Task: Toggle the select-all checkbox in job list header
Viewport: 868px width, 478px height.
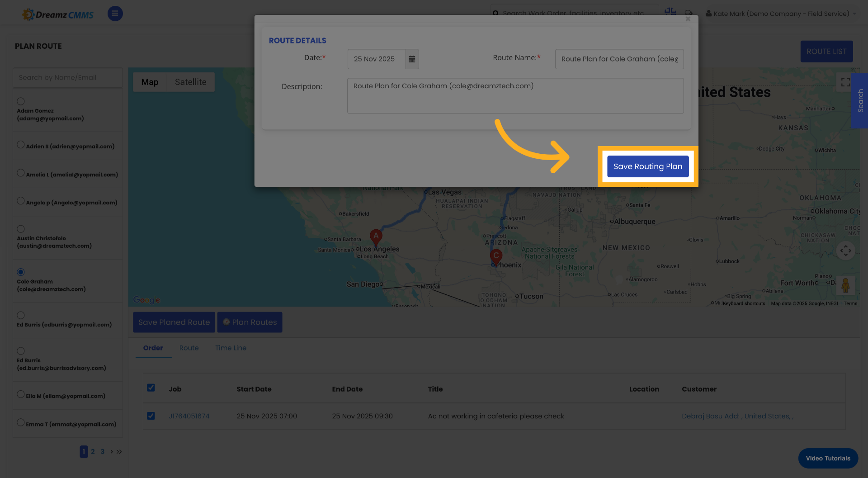Action: pyautogui.click(x=151, y=388)
